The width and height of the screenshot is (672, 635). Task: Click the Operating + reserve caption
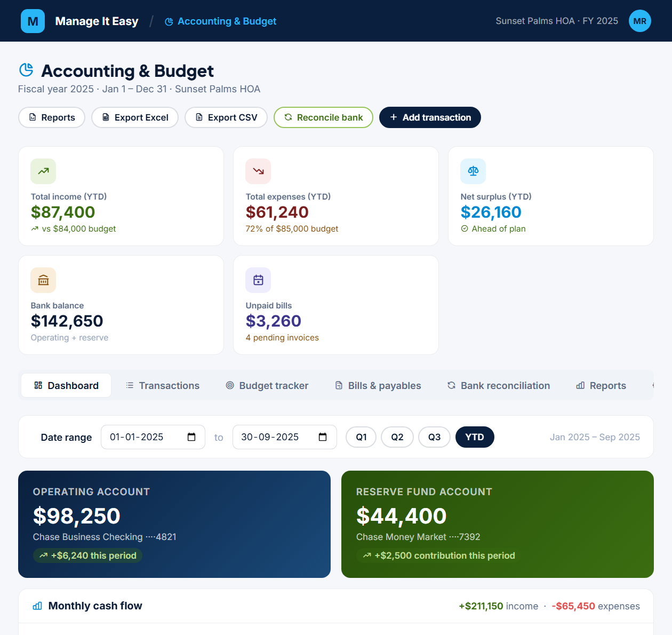point(69,338)
